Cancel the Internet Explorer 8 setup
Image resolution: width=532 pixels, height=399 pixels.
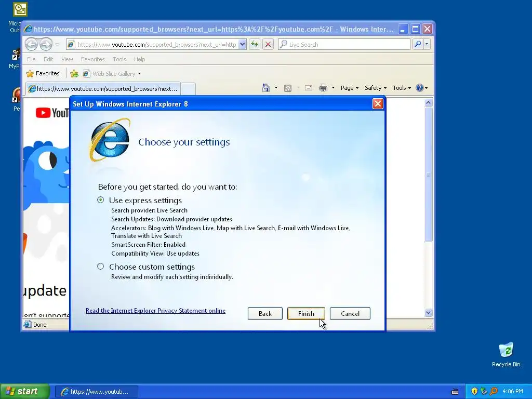tap(350, 313)
